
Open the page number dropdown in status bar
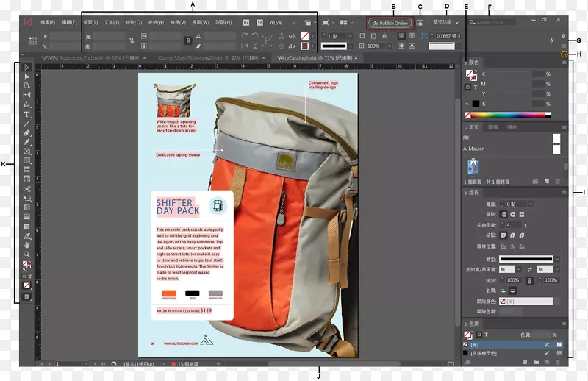point(86,364)
